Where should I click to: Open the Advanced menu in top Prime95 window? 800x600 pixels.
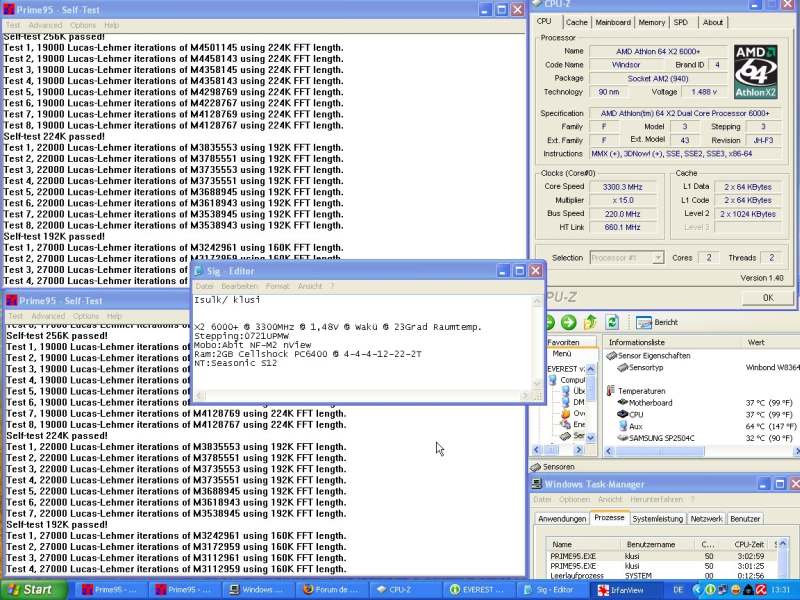click(x=45, y=25)
